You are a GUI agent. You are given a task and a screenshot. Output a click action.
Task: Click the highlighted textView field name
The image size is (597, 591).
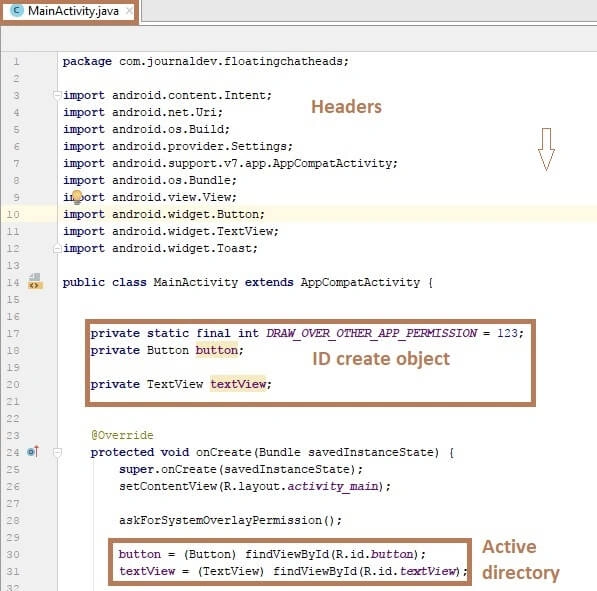pos(238,384)
